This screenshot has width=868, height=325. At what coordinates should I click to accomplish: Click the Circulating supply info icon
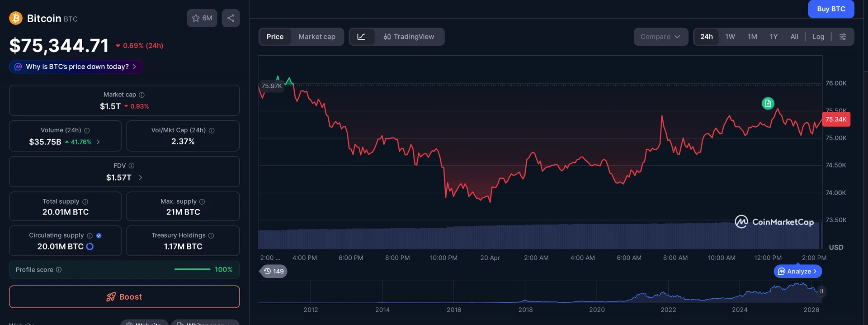coord(90,235)
